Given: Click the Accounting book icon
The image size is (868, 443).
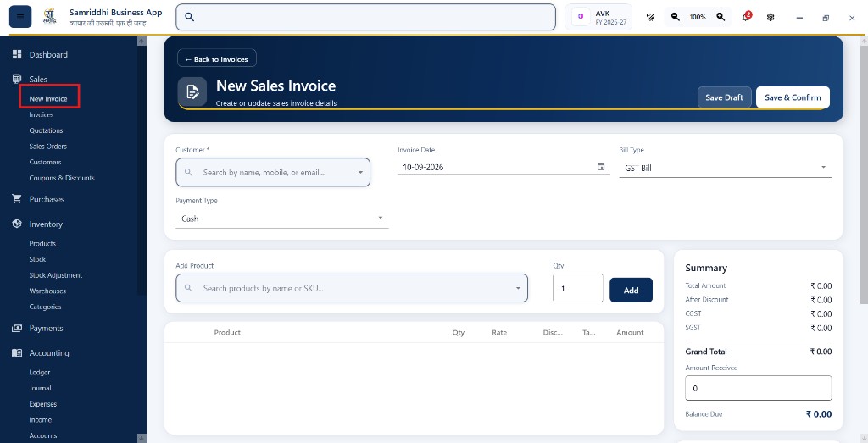Looking at the screenshot, I should click(x=17, y=353).
